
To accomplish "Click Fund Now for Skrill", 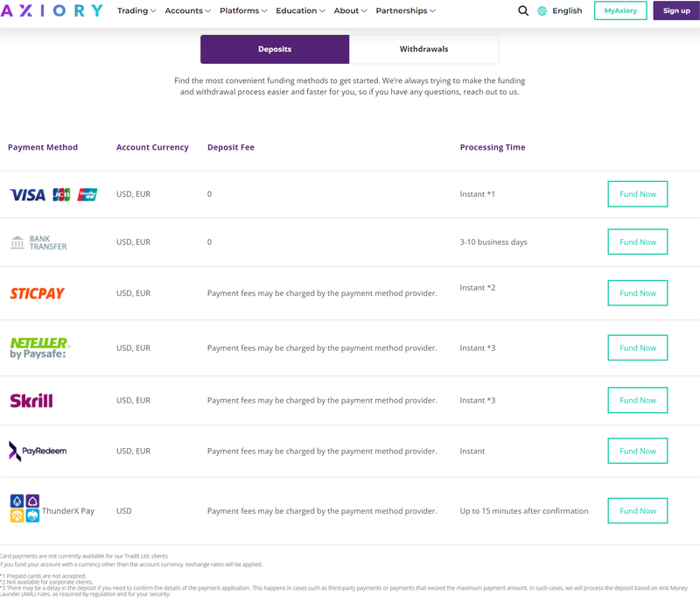I will 638,400.
